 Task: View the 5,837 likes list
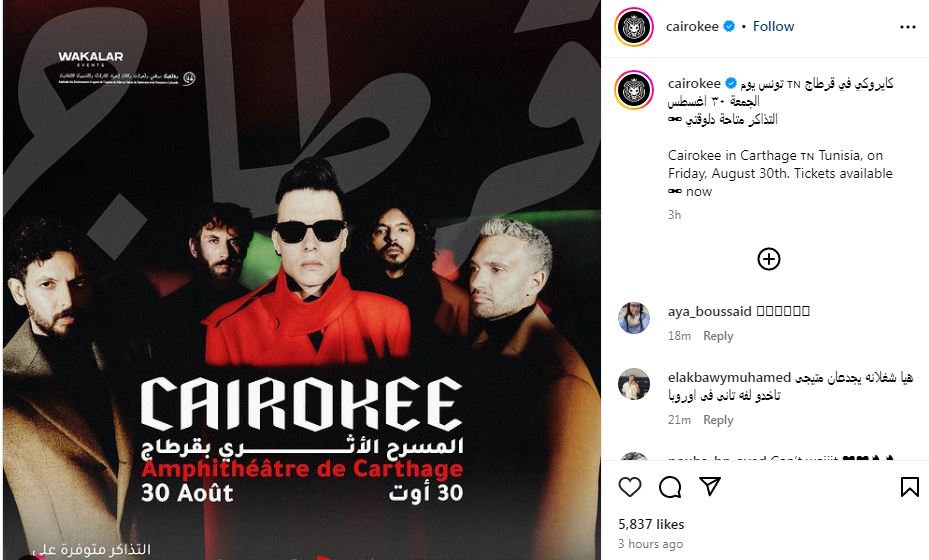coord(651,524)
